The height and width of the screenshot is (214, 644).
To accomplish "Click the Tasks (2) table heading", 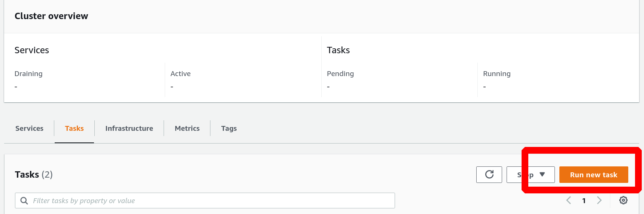I will [34, 175].
